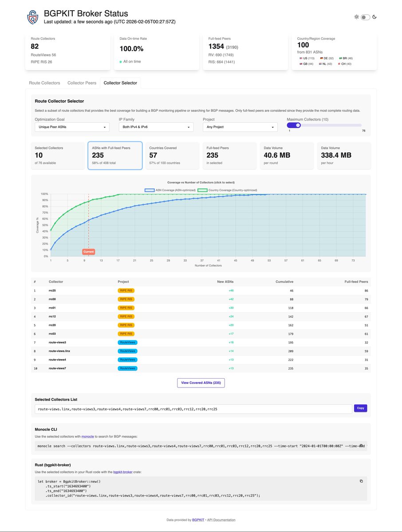
Task: Click the rrc20 collector name
Action: pyautogui.click(x=53, y=325)
